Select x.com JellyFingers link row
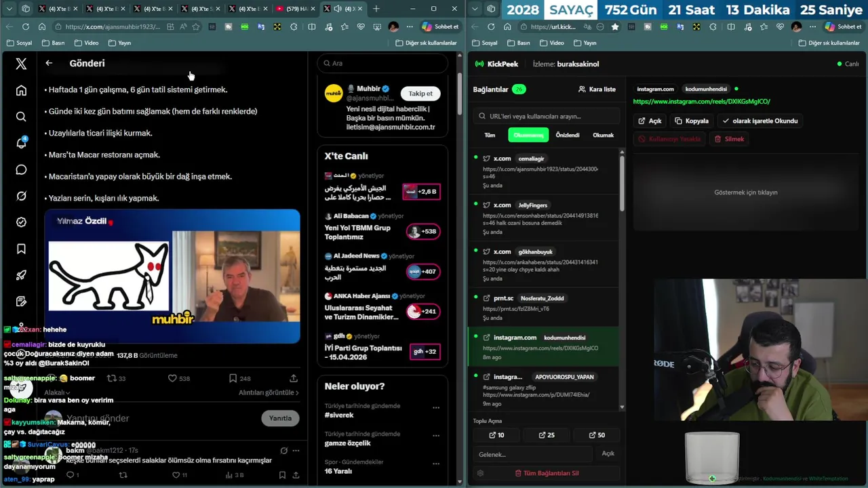This screenshot has height=488, width=868. [542, 217]
